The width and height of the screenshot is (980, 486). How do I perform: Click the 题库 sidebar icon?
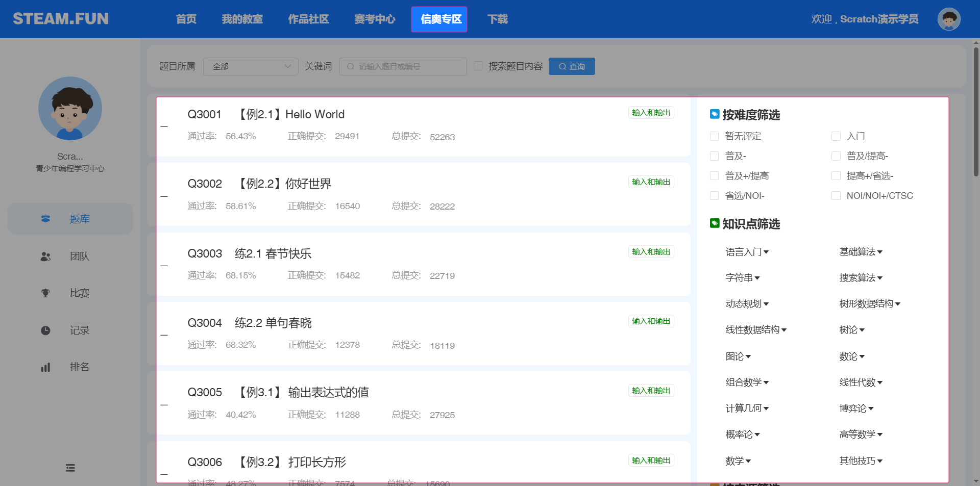(x=45, y=219)
